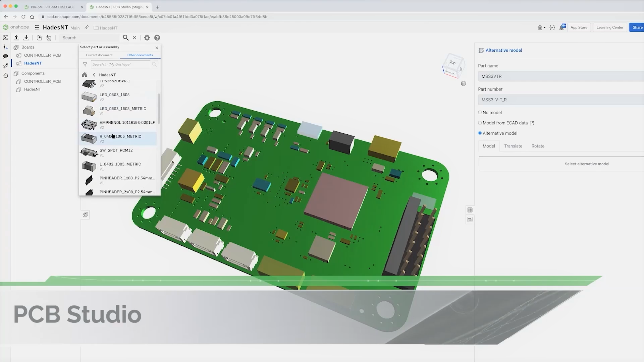Click the view cube Top face
Screen dimensions: 644x362
(453, 63)
